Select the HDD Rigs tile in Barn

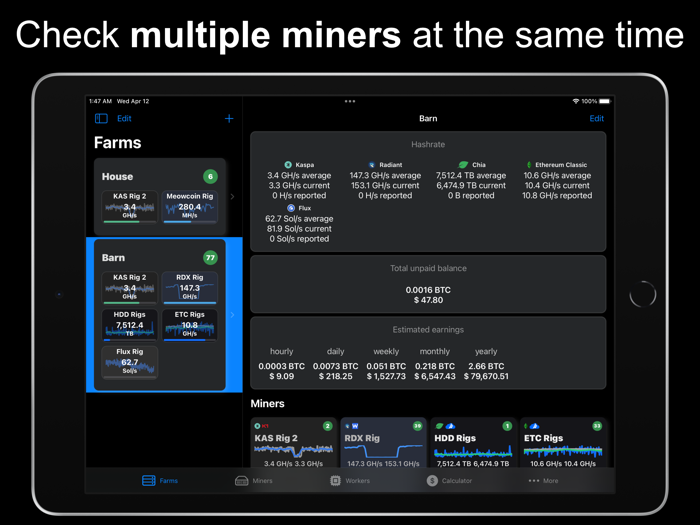point(129,325)
